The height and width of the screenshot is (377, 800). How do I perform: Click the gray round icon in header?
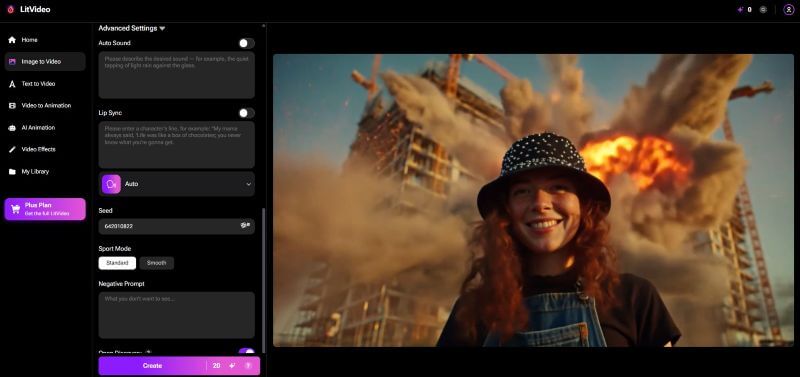(763, 10)
